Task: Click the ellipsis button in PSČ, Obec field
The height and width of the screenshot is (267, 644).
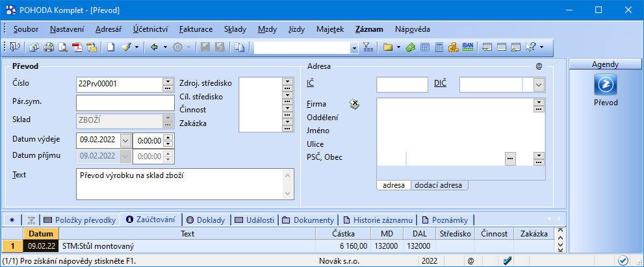Action: tap(510, 158)
